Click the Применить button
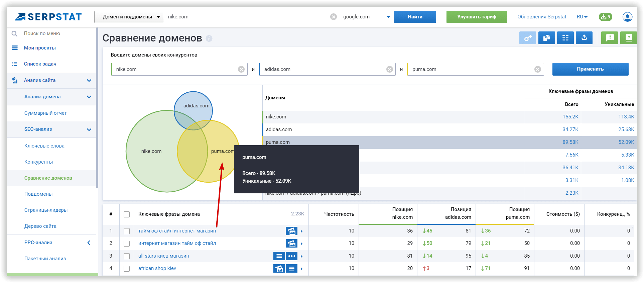 tap(590, 69)
